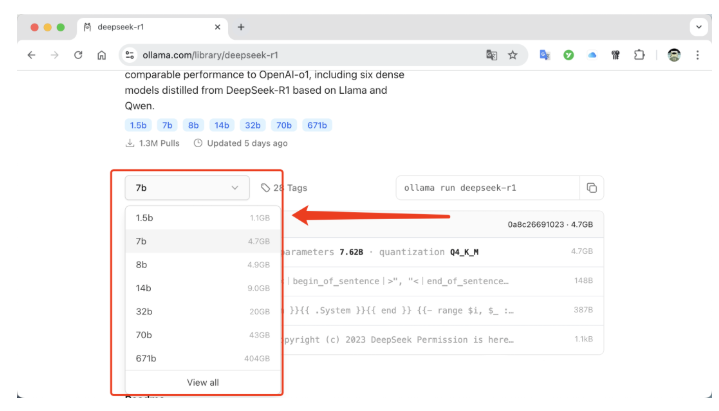Viewport: 719px width, 411px height.
Task: Choose 14b 9.0GB in the dropdown list
Action: point(203,288)
